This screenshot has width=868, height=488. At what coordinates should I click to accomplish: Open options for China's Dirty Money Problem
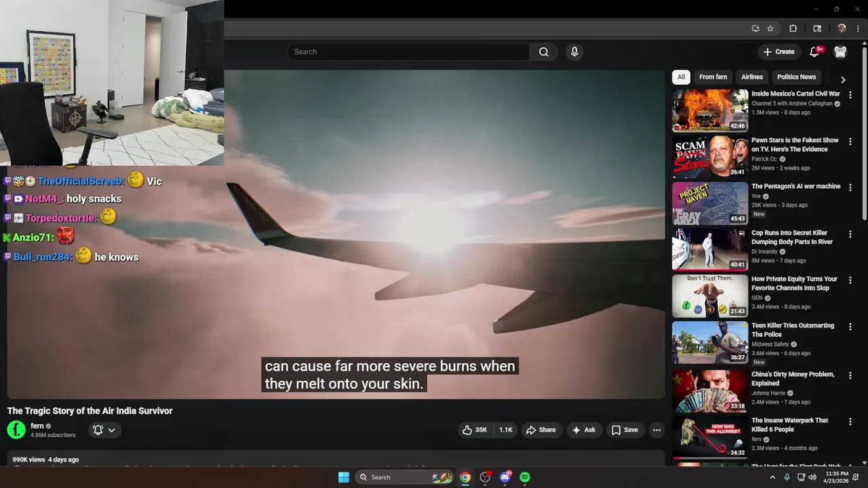850,375
